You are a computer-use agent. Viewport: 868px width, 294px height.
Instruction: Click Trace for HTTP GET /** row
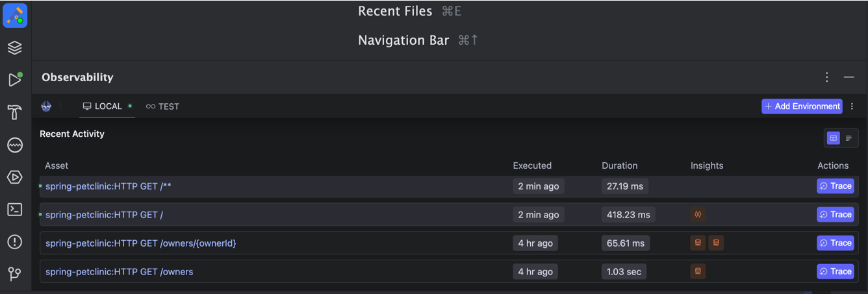click(835, 186)
